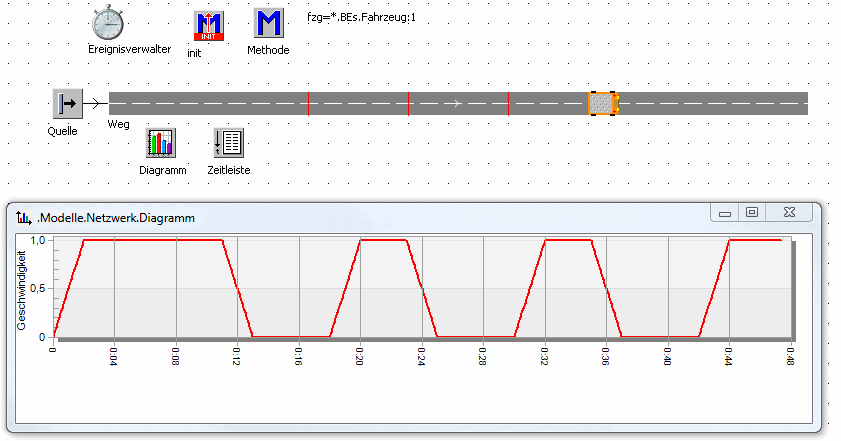This screenshot has width=841, height=441.
Task: Open the Ereignisverwalter stopwatch icon
Action: pos(107,23)
